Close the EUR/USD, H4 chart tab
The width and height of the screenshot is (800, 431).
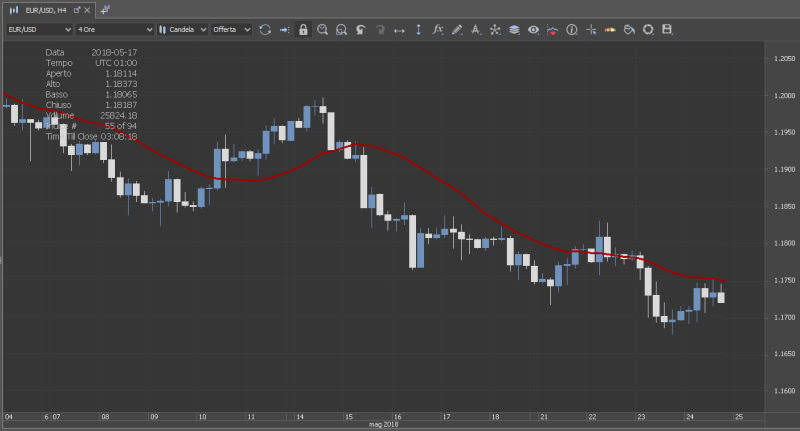tap(88, 8)
